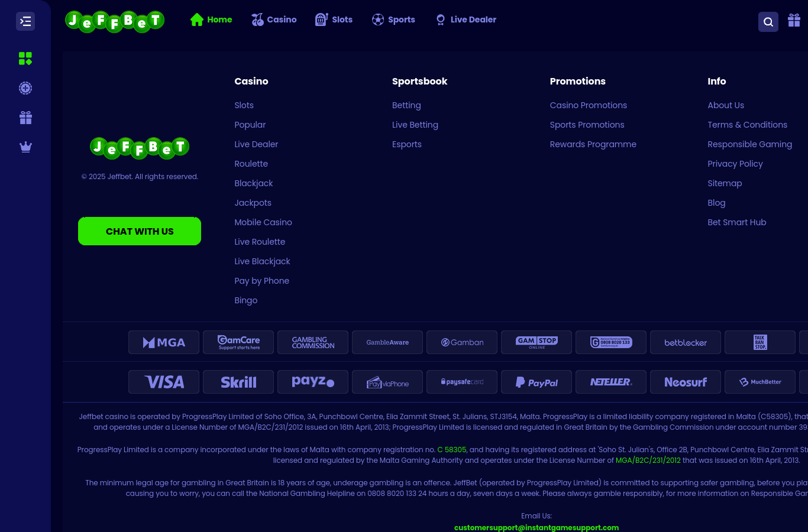Open the Esports link
The image size is (808, 532).
pos(407,144)
